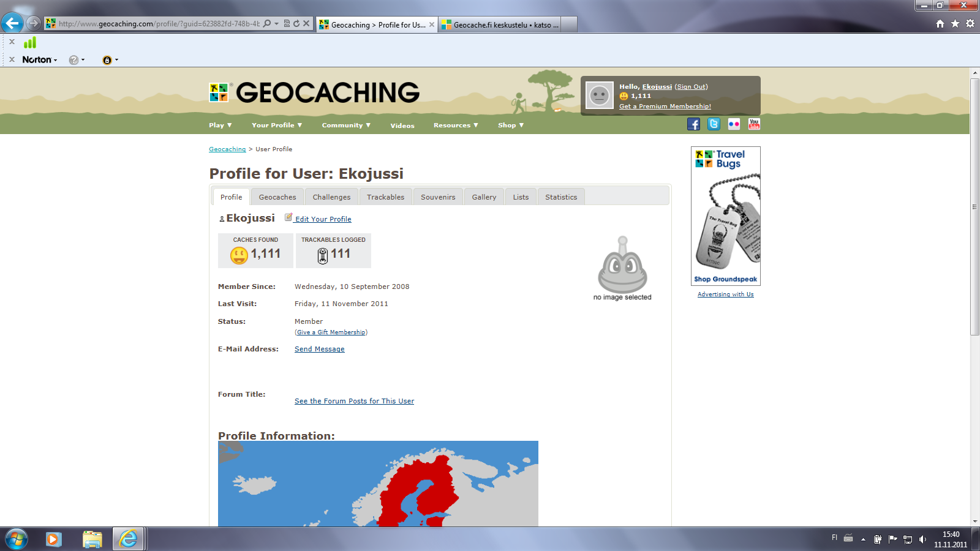
Task: Click the browser address bar
Action: click(159, 24)
